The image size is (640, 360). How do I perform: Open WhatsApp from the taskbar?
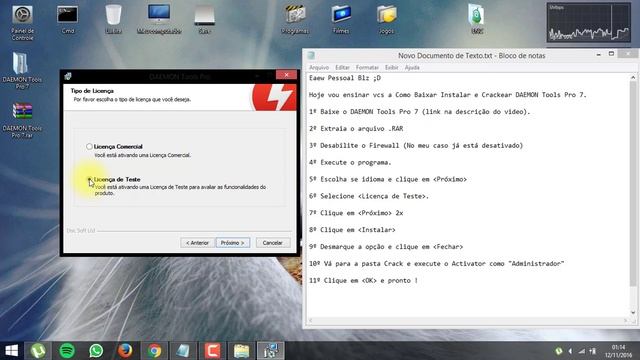tap(96, 351)
